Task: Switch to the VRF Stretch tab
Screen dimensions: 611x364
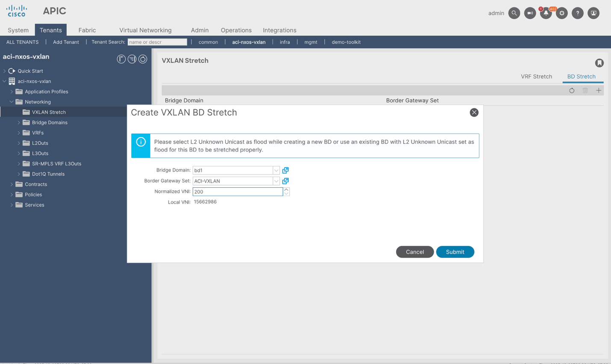Action: coord(536,77)
